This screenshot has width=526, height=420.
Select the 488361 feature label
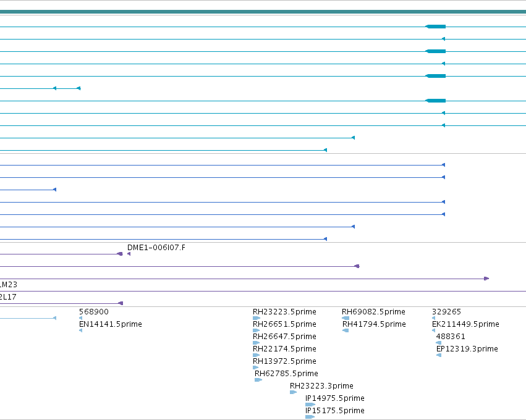(451, 337)
